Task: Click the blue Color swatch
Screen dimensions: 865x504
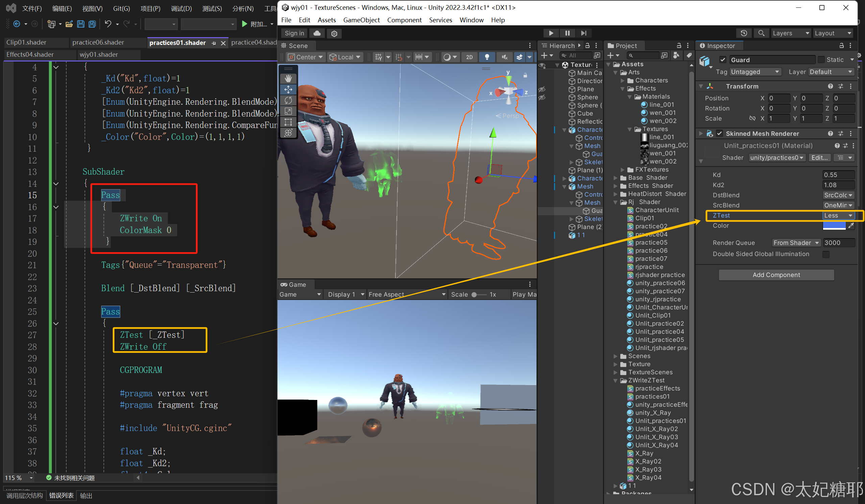Action: (834, 225)
